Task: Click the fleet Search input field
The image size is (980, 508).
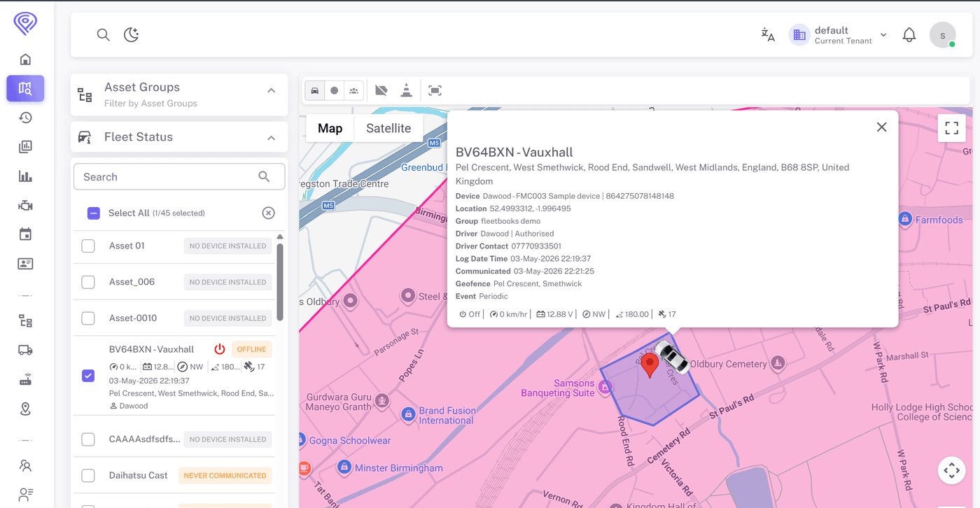Action: point(179,177)
